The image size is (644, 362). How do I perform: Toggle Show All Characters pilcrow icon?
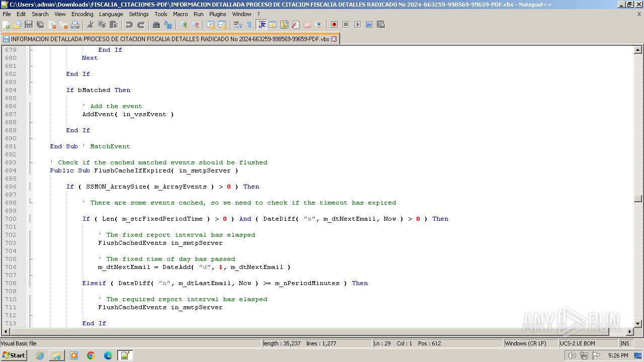coord(249,25)
